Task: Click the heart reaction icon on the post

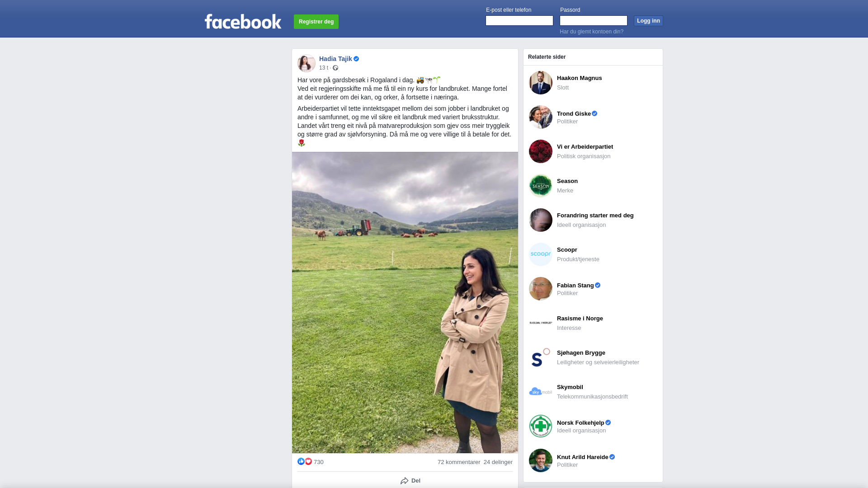Action: tap(308, 461)
